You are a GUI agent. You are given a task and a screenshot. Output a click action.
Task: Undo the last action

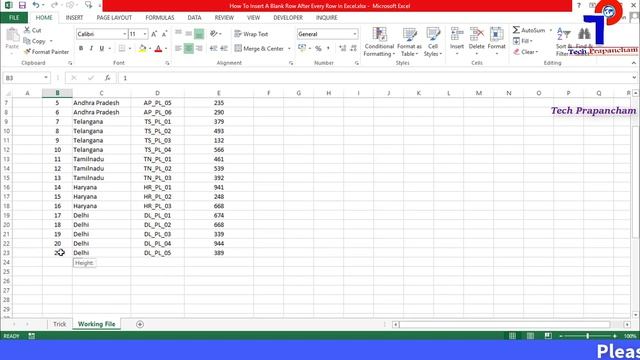(x=36, y=5)
